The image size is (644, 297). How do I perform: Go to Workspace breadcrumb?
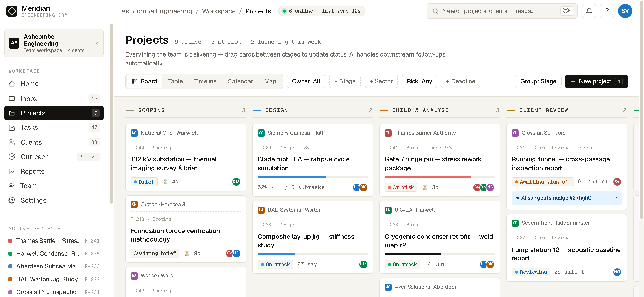tap(219, 11)
